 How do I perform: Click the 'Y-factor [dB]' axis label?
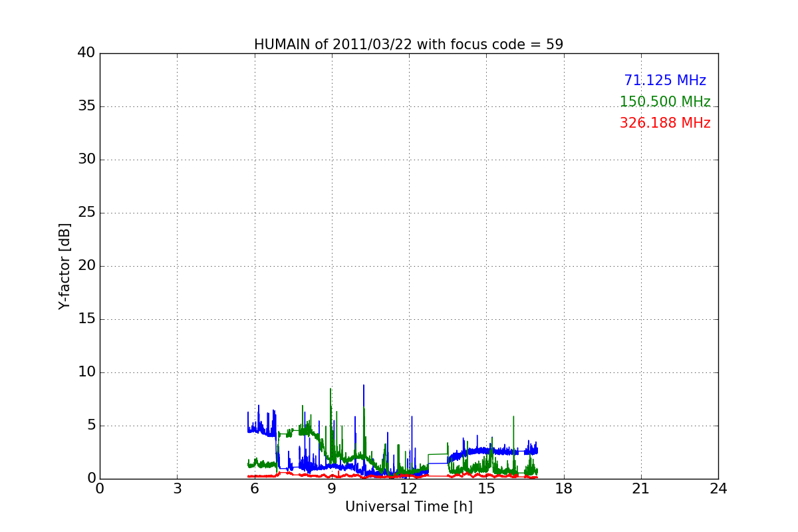(x=65, y=266)
